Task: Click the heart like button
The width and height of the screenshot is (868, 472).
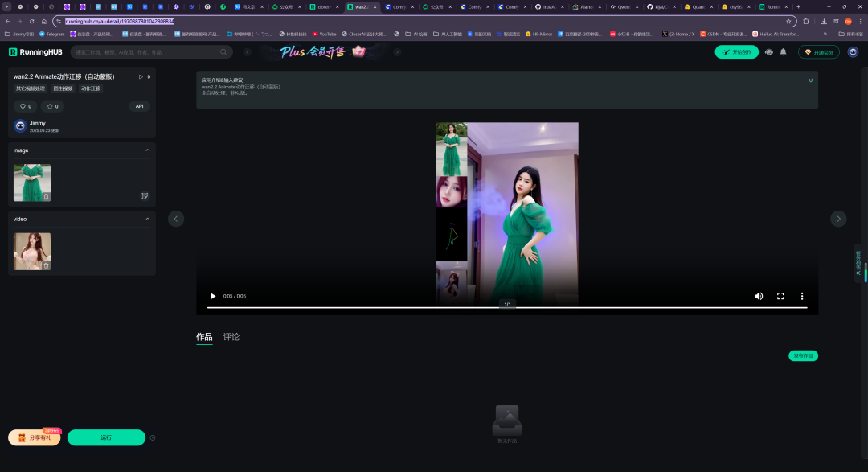Action: (x=26, y=106)
